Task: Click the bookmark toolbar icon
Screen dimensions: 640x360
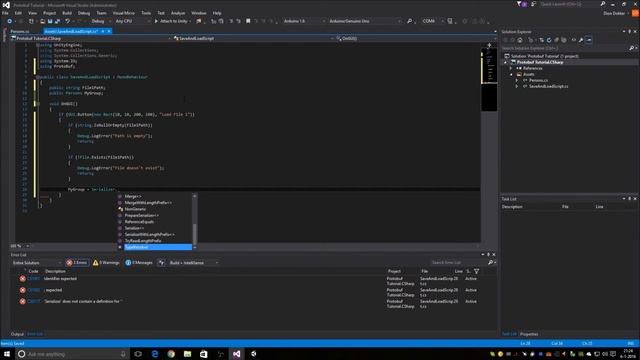Action: (248, 21)
